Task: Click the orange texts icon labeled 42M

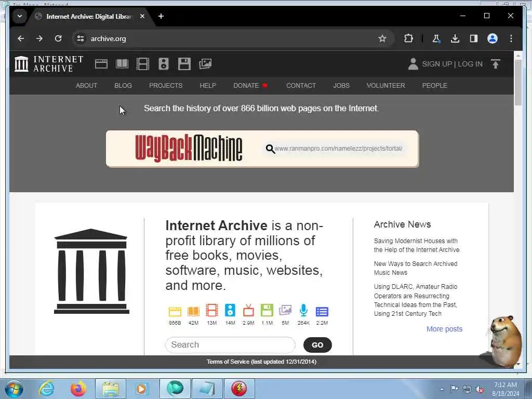Action: (193, 311)
